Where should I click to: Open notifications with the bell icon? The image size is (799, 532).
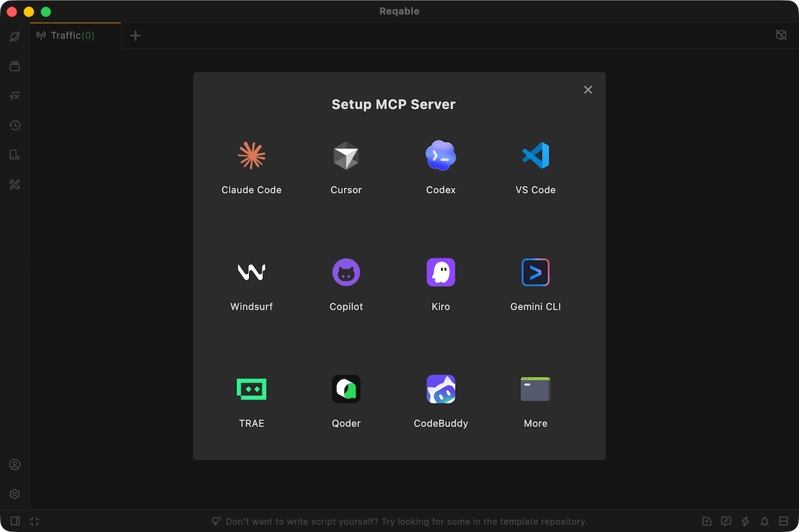765,521
